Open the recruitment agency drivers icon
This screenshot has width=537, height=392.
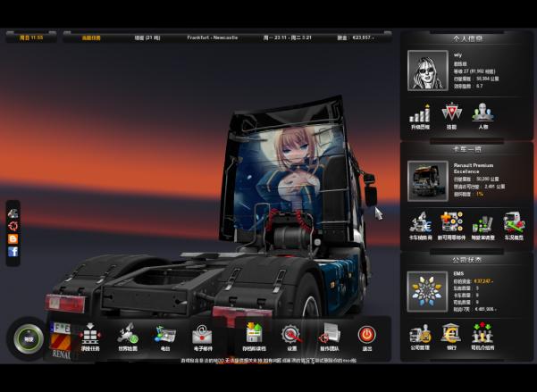click(482, 333)
